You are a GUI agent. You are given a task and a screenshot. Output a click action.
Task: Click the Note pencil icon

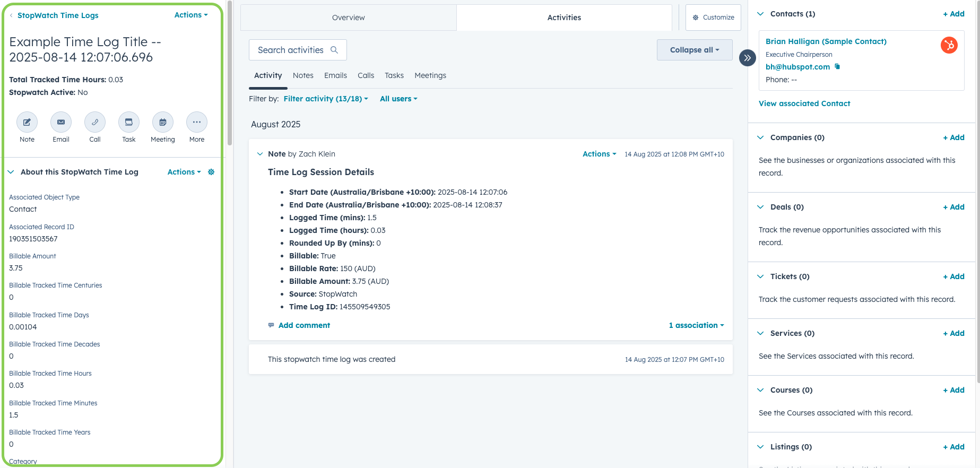point(27,122)
